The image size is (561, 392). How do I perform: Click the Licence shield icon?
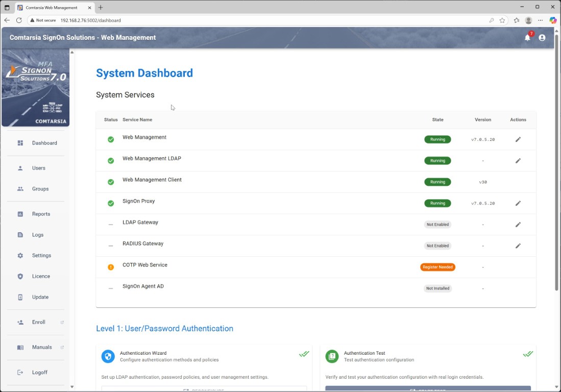(x=20, y=276)
